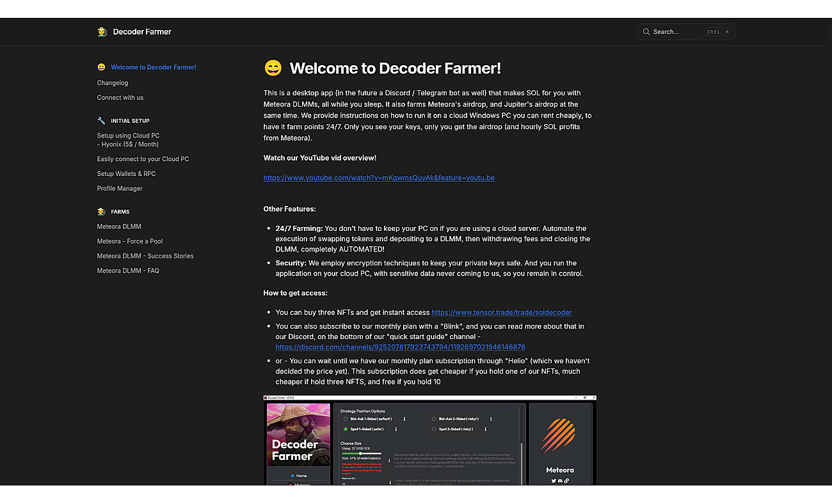Image resolution: width=832 pixels, height=504 pixels.
Task: Click info icon beside Bid-Ask 1-Sided option
Action: (404, 419)
